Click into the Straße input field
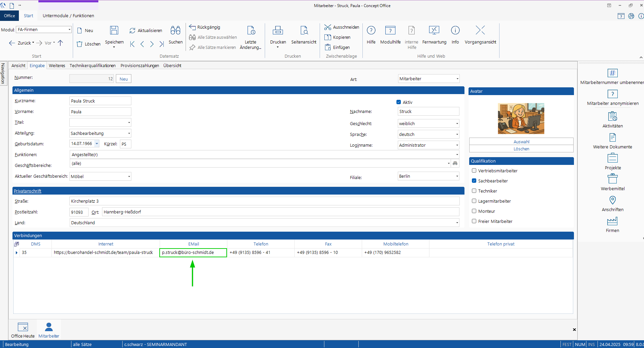This screenshot has width=644, height=348. 264,201
